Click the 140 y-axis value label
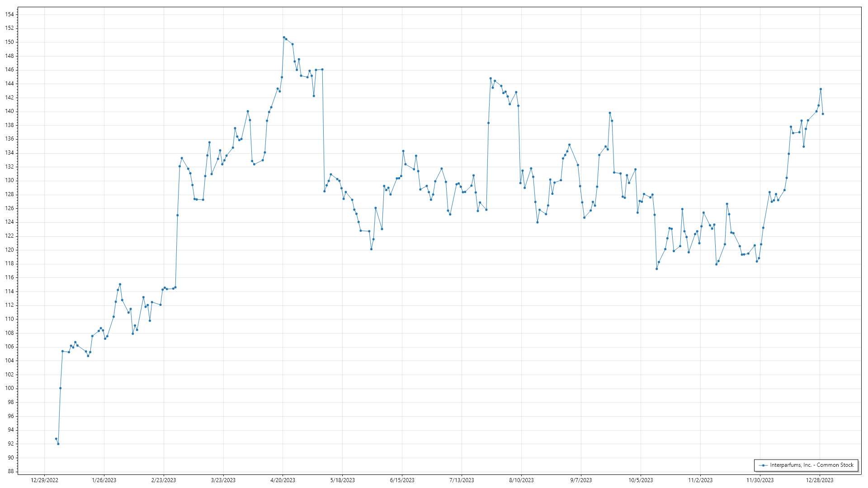 coord(9,111)
